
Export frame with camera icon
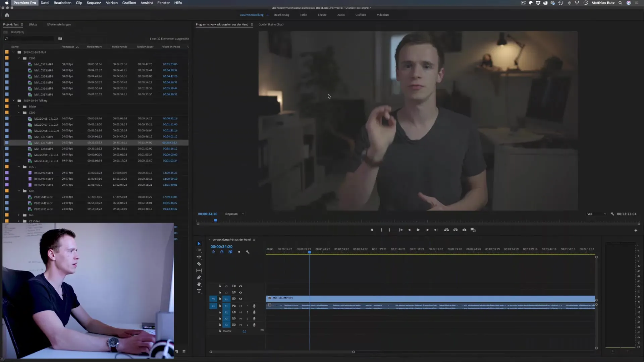click(464, 230)
